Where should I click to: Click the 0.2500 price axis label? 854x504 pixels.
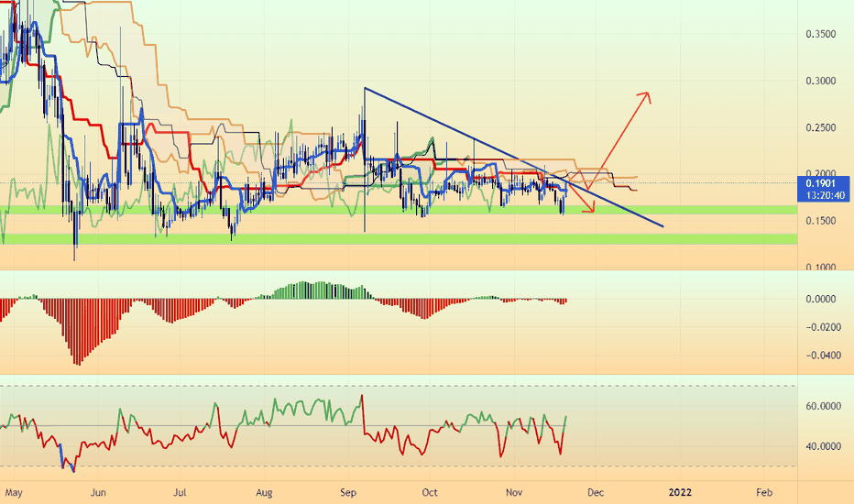click(x=820, y=127)
